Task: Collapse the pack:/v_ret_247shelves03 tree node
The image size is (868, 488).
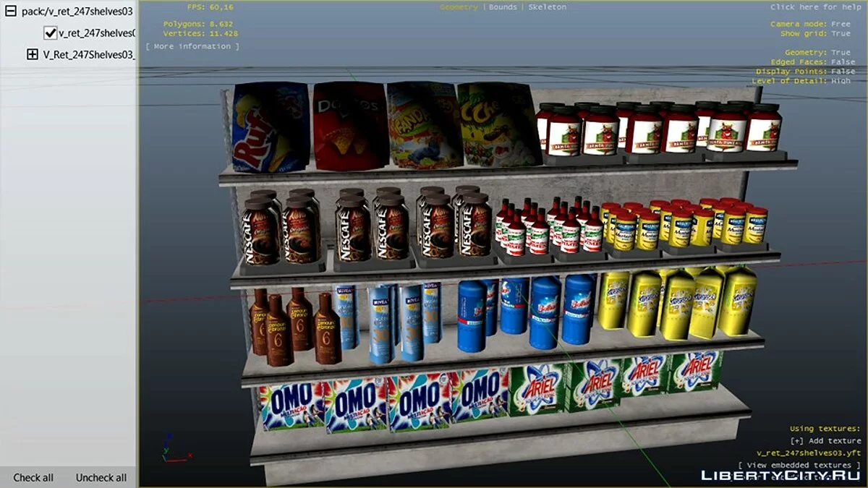Action: click(x=11, y=11)
